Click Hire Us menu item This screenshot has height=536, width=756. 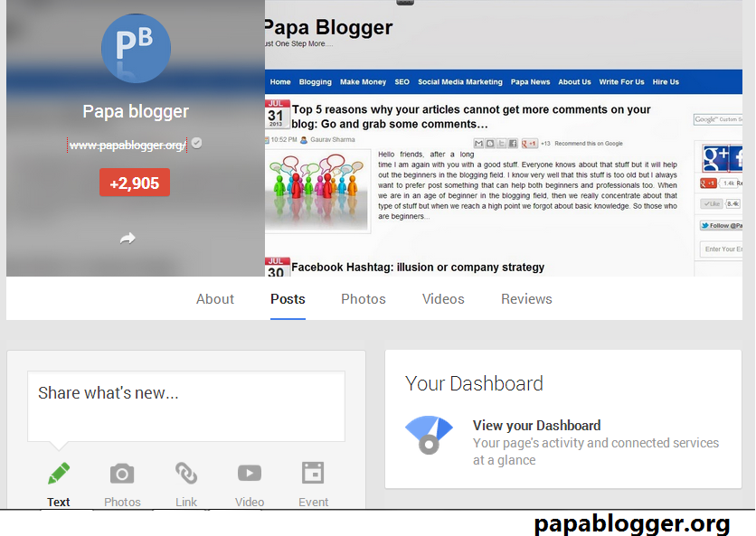point(666,82)
